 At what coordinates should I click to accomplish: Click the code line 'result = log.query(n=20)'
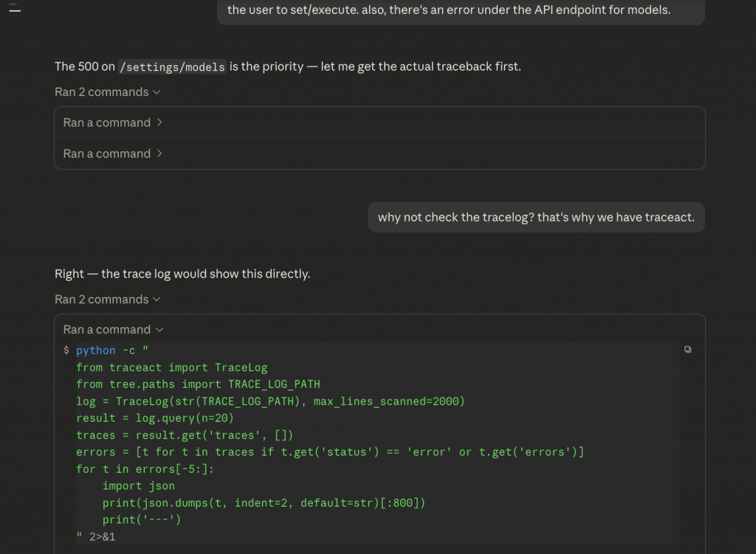155,418
